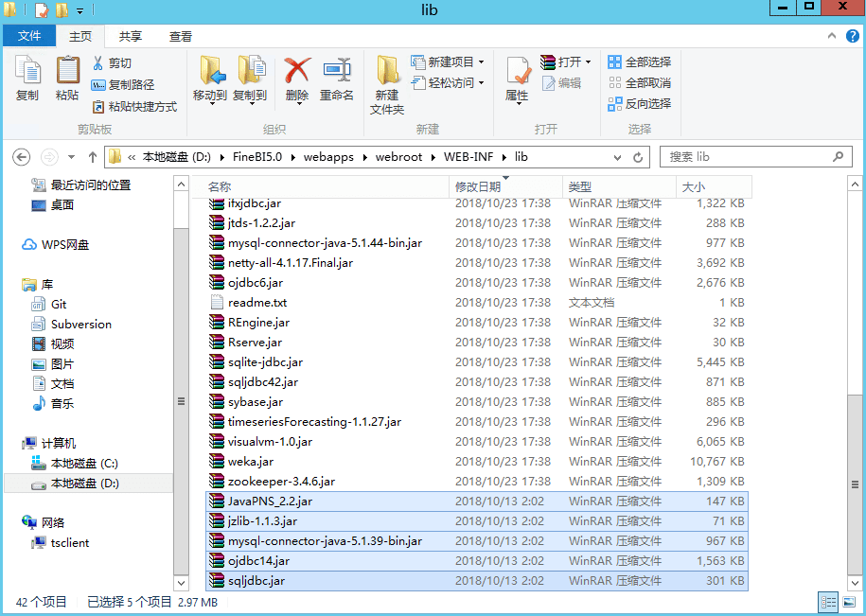Go up one folder with Up arrow
The height and width of the screenshot is (616, 866).
93,157
